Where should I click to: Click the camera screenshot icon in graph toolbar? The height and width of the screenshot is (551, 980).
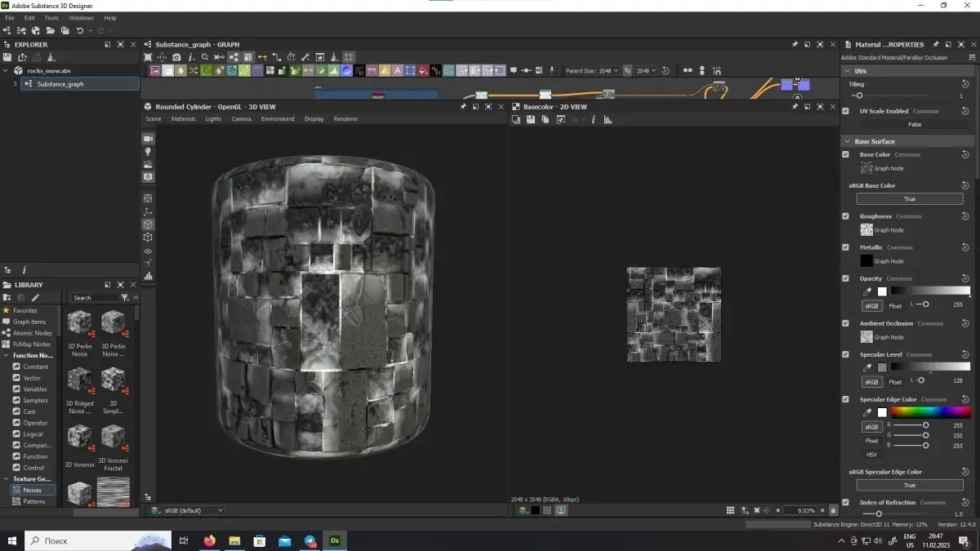click(x=176, y=57)
